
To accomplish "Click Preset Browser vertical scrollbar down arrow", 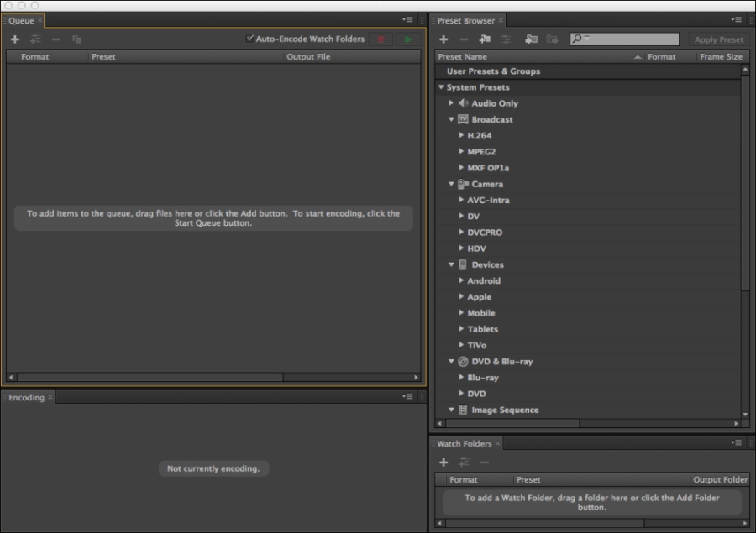I will (x=745, y=415).
